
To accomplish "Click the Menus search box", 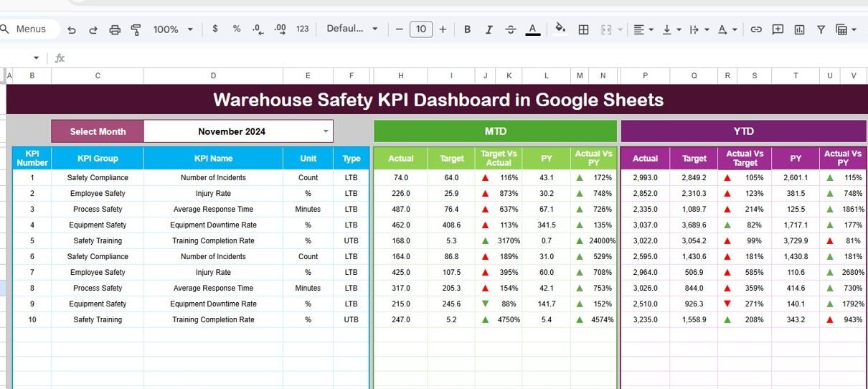I will pos(30,29).
